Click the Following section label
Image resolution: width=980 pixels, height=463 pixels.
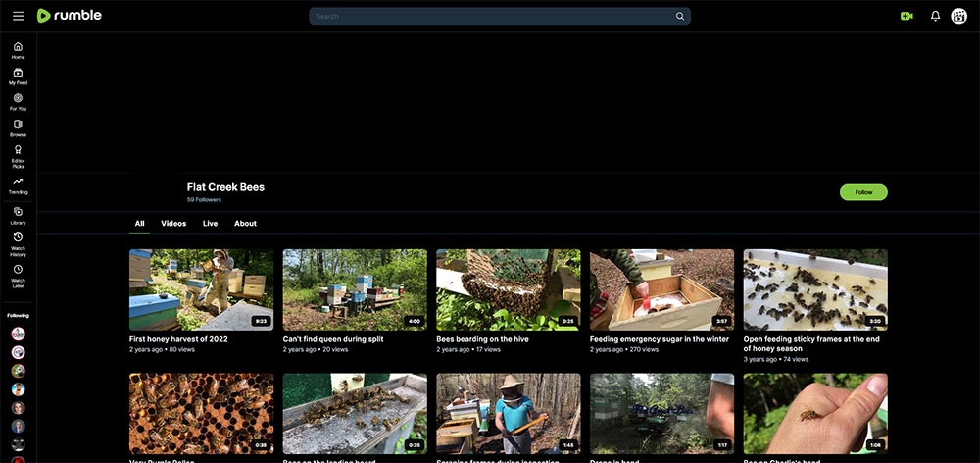point(18,315)
